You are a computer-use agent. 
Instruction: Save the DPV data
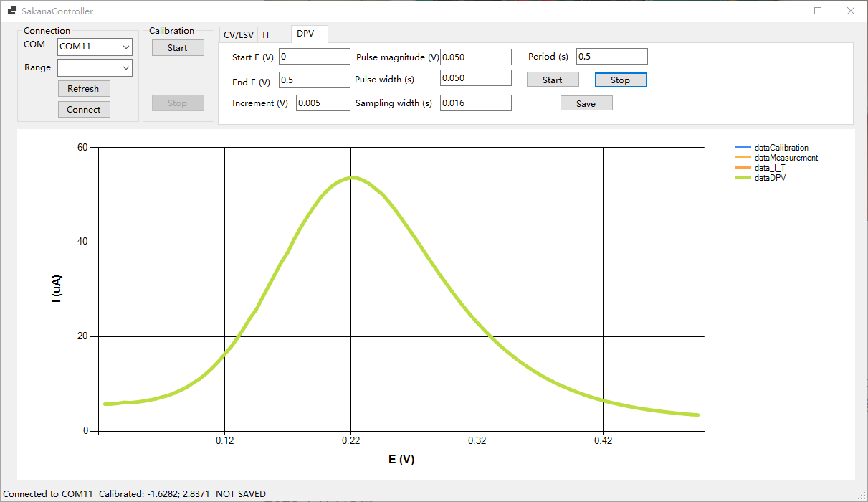(x=586, y=104)
